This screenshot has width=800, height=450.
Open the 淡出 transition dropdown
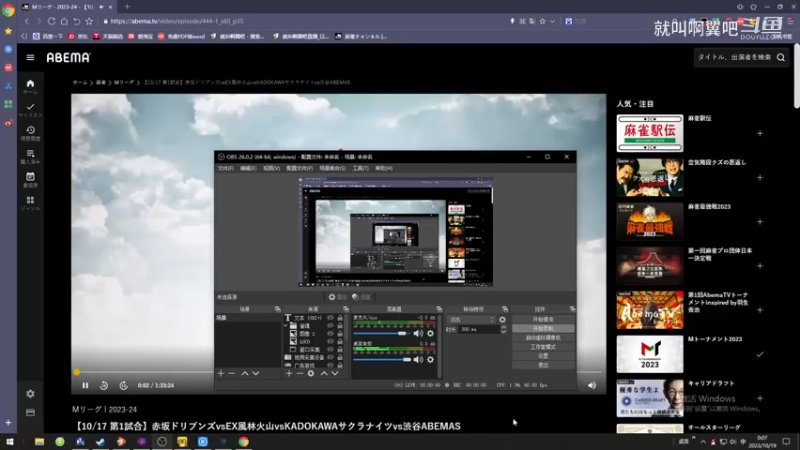click(x=471, y=319)
